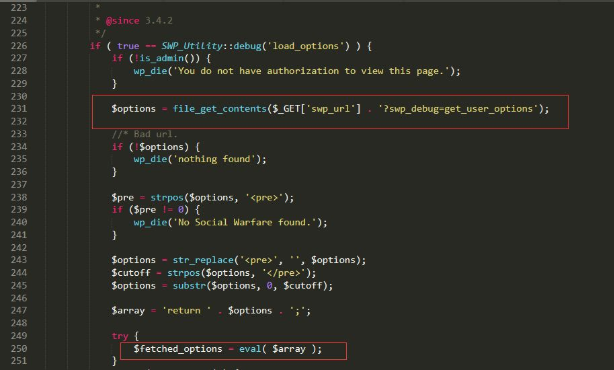This screenshot has width=614, height=370.
Task: Place cursor on file_get_contents function call
Action: (220, 109)
